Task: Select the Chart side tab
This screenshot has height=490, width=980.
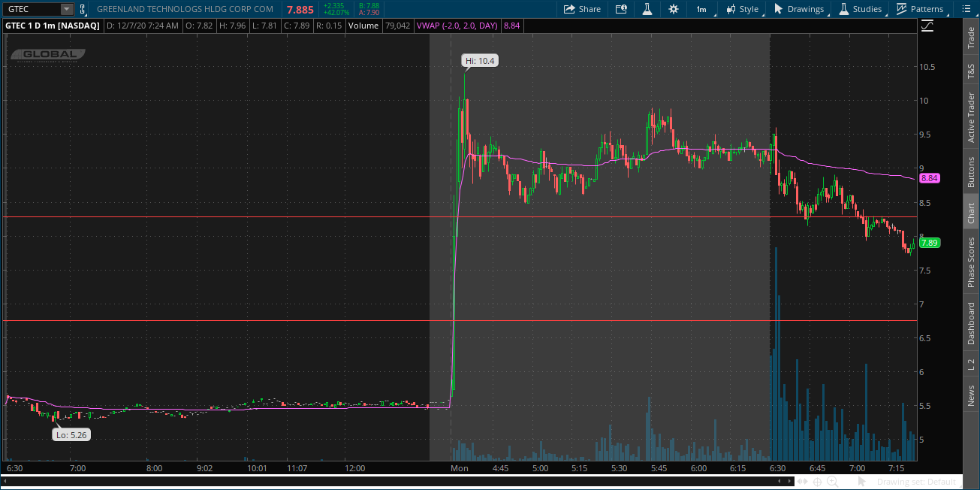Action: pyautogui.click(x=971, y=213)
